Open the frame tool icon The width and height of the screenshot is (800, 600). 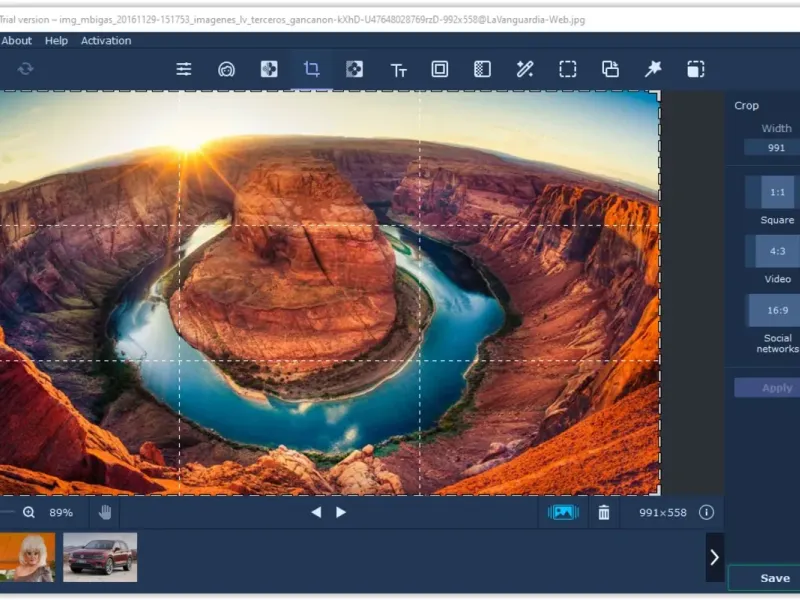[x=440, y=69]
